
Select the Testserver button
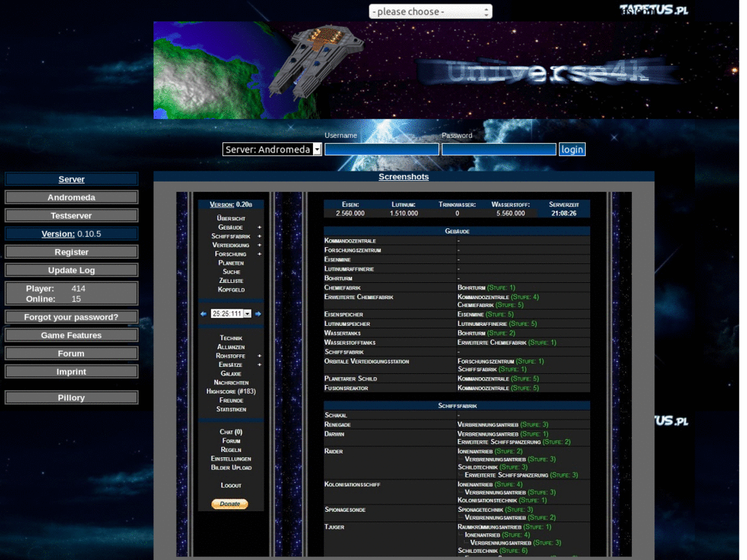(71, 216)
